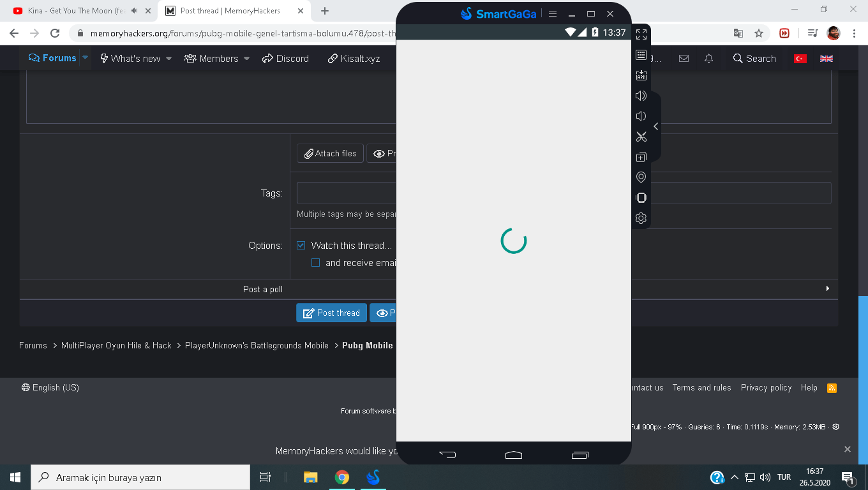Close the Post thread MemoryHackers tab
The height and width of the screenshot is (490, 868).
pyautogui.click(x=300, y=11)
